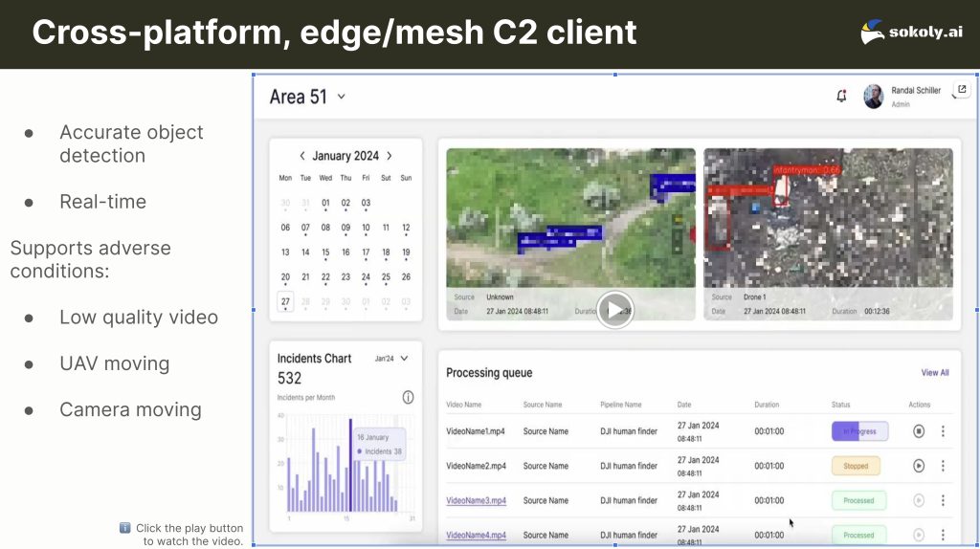Open the View All link in Processing queue
980x549 pixels.
point(934,373)
